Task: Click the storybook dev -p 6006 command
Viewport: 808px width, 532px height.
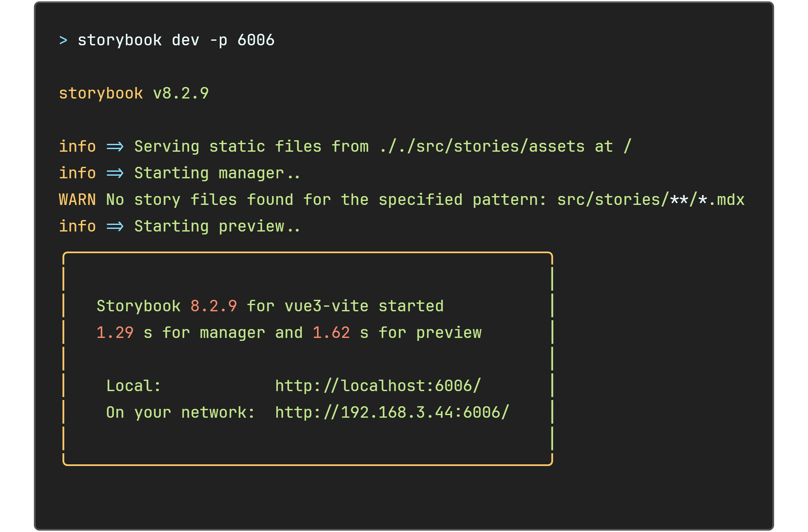Action: pos(176,40)
